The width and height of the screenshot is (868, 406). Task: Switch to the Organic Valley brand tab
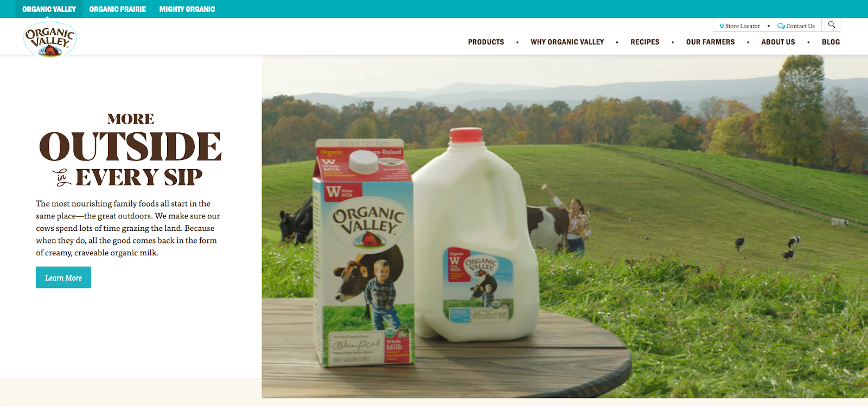pyautogui.click(x=49, y=9)
